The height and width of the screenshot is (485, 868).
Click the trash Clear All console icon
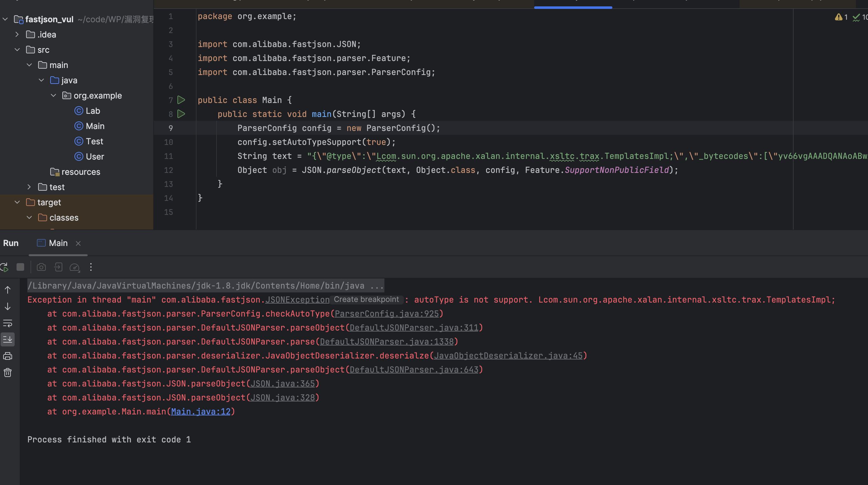[x=7, y=372]
